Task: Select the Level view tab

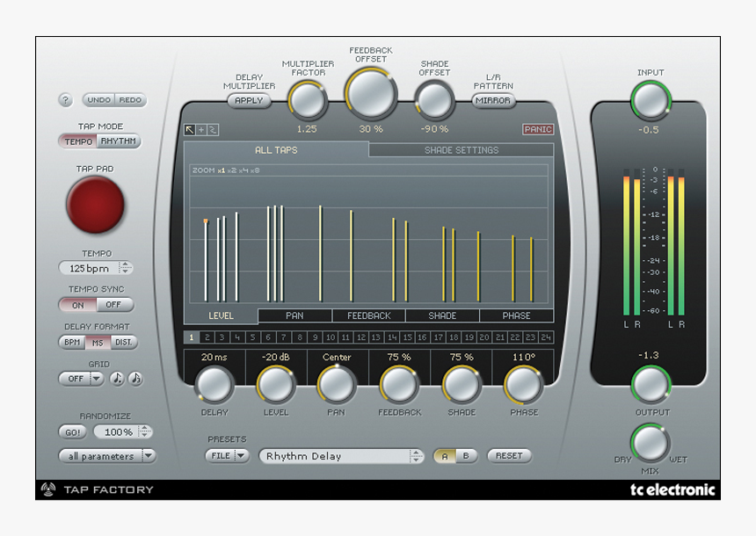Action: coord(221,315)
